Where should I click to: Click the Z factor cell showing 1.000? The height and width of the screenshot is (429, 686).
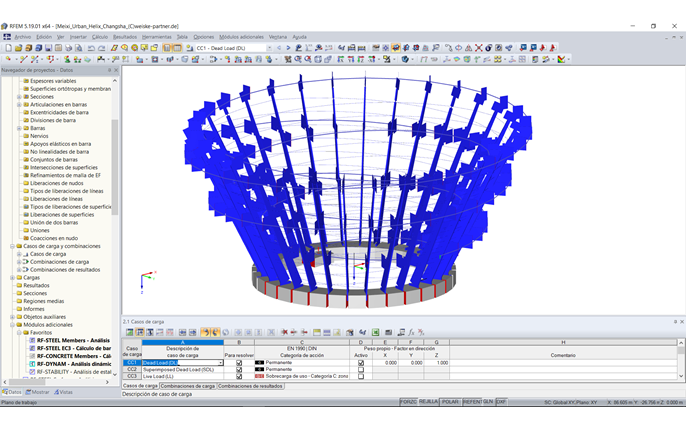point(436,363)
